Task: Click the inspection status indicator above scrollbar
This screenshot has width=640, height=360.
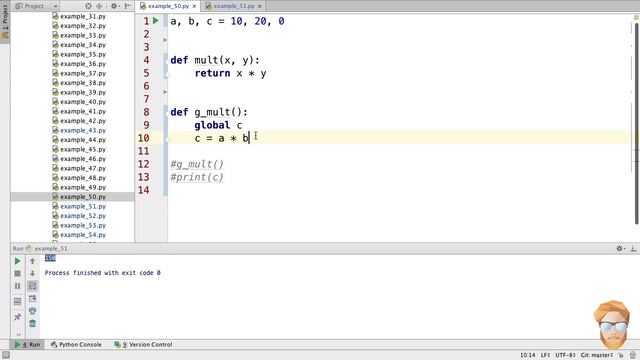Action: coord(636,17)
